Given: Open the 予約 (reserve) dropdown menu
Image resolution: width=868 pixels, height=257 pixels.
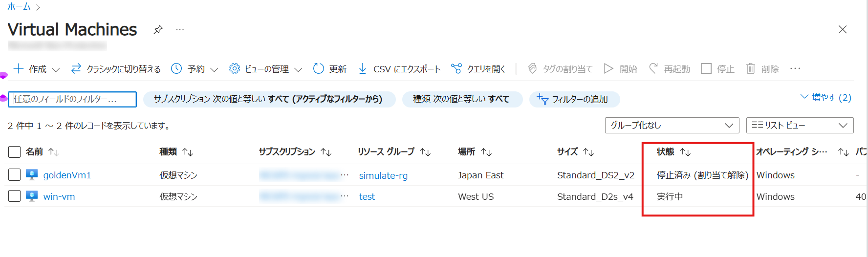Looking at the screenshot, I should coord(195,69).
